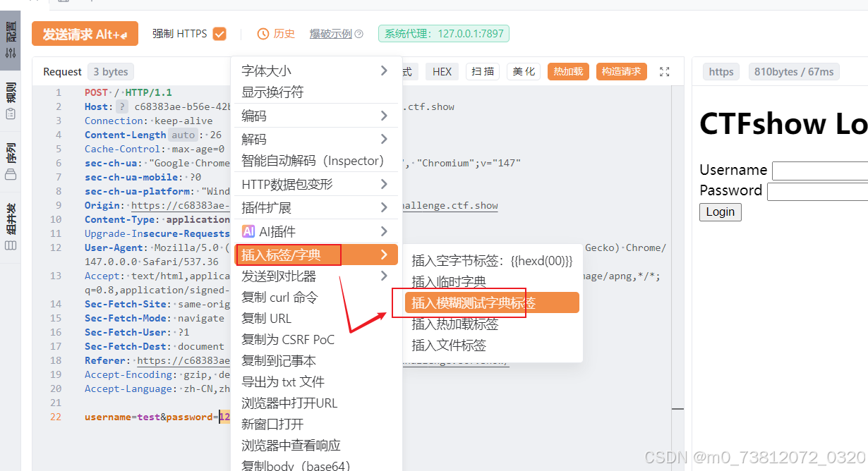Image resolution: width=868 pixels, height=471 pixels.
Task: Expand the 字体大小 submenu arrow
Action: tap(384, 71)
